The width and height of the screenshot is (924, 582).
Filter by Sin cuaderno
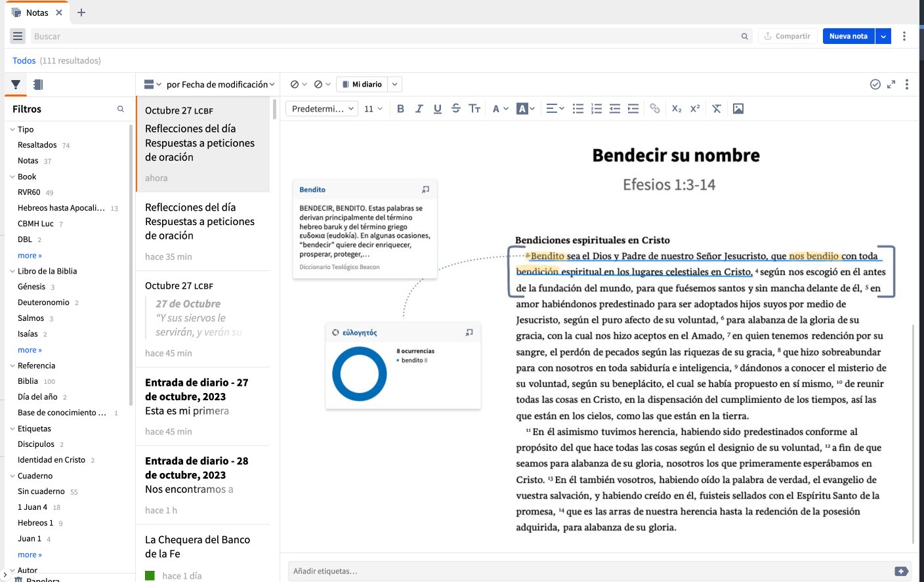pos(41,491)
